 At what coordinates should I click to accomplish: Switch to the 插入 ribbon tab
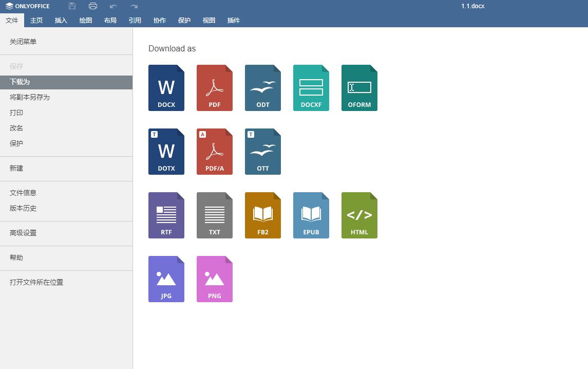click(61, 20)
